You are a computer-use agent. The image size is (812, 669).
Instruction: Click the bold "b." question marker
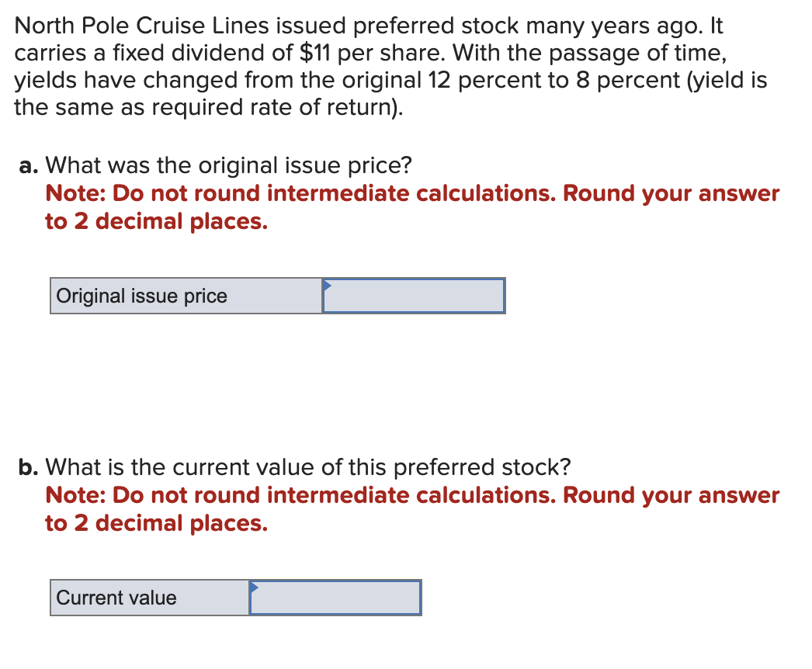(x=29, y=467)
